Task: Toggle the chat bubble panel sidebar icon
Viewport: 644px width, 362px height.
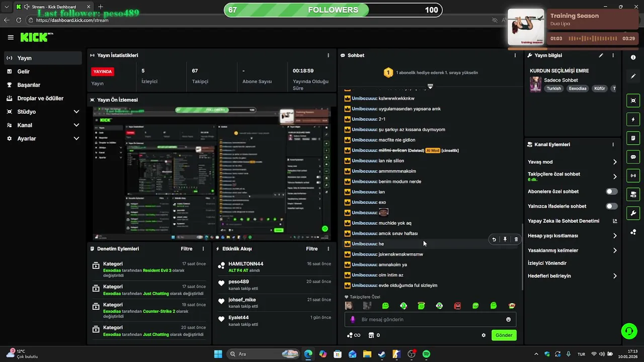Action: point(633,157)
